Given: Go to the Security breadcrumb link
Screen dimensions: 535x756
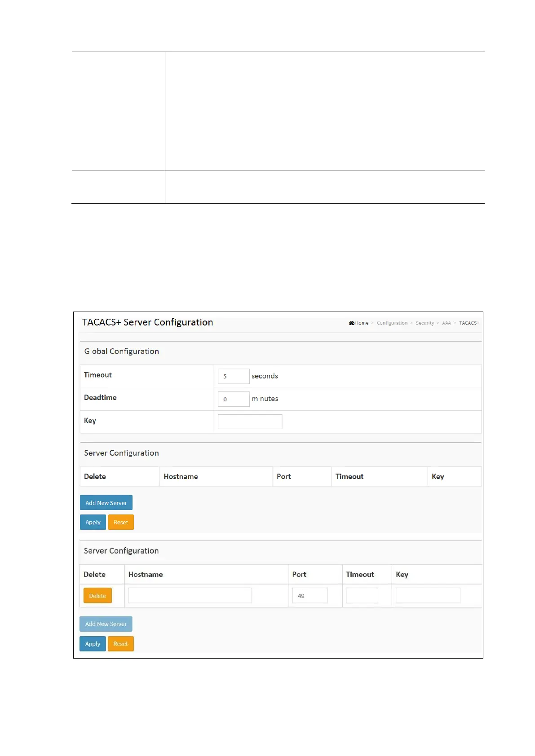Looking at the screenshot, I should coord(425,323).
